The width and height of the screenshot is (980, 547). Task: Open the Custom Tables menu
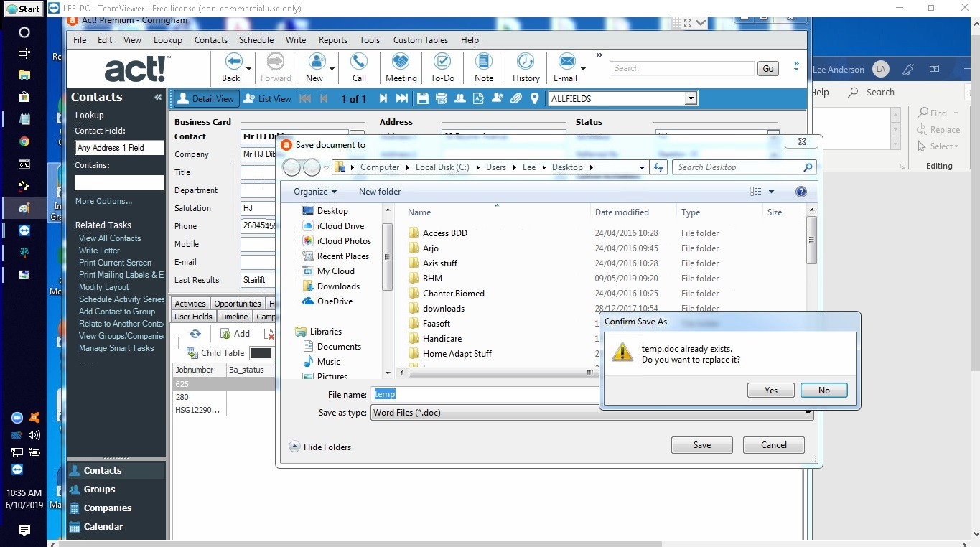pyautogui.click(x=421, y=40)
